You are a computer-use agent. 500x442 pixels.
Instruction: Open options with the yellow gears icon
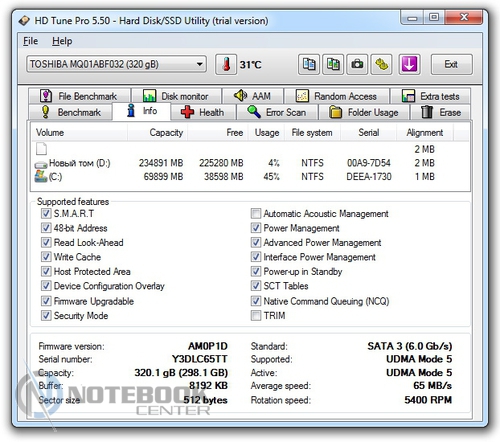pyautogui.click(x=381, y=64)
